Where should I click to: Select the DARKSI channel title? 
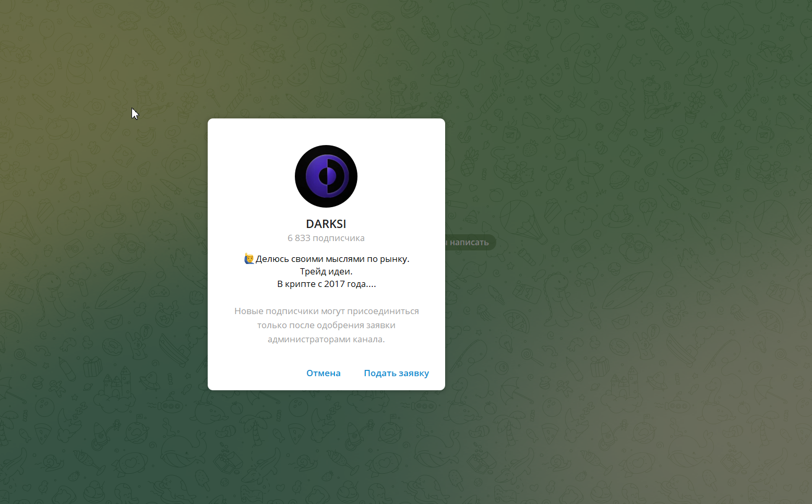326,224
